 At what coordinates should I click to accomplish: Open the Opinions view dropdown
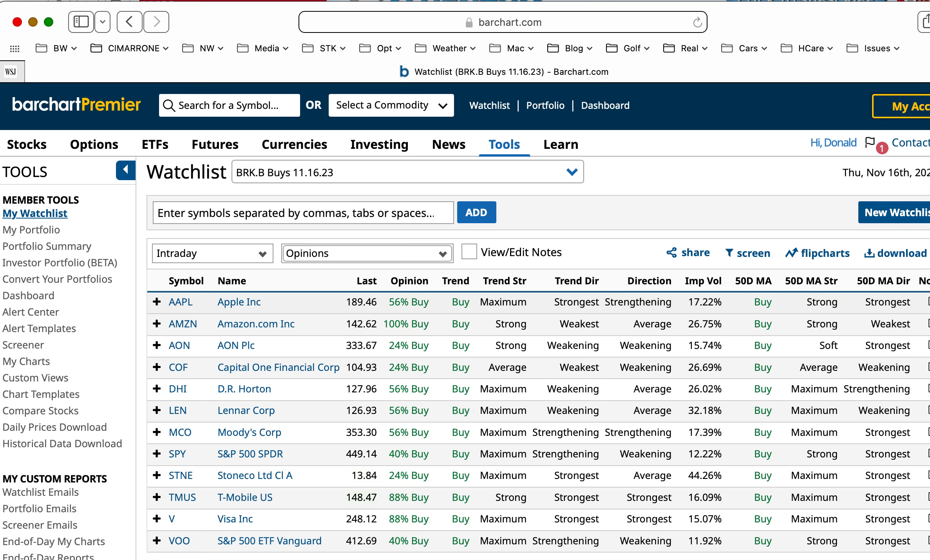367,253
